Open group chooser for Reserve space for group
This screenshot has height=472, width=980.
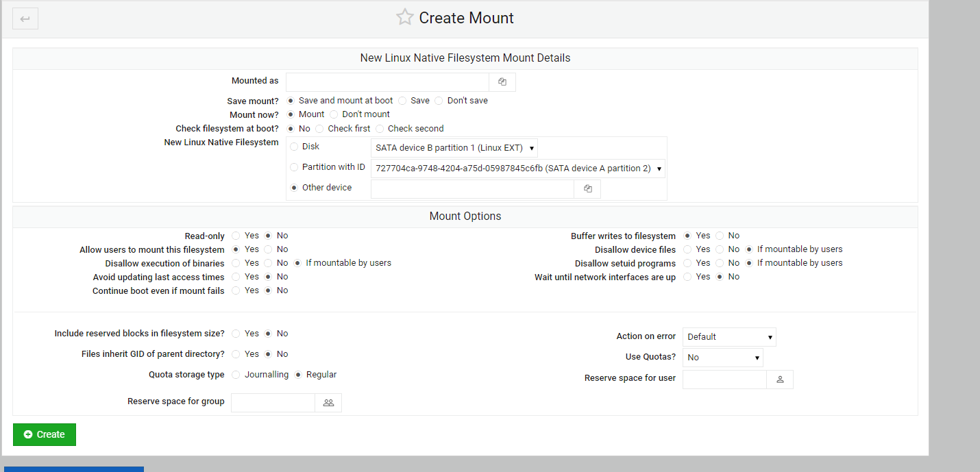pos(328,403)
